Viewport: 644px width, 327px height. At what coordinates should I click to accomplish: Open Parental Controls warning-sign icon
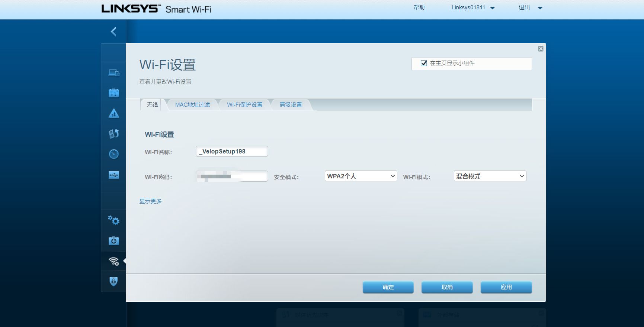coord(113,113)
